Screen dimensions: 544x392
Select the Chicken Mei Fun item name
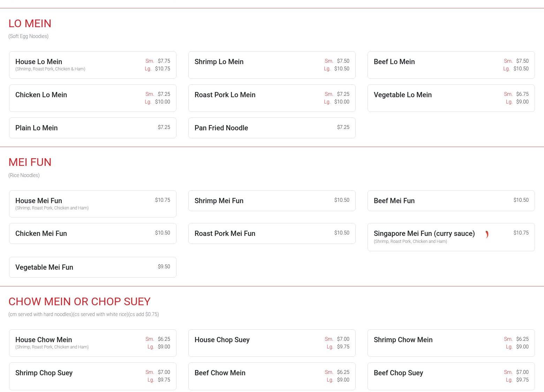[41, 233]
